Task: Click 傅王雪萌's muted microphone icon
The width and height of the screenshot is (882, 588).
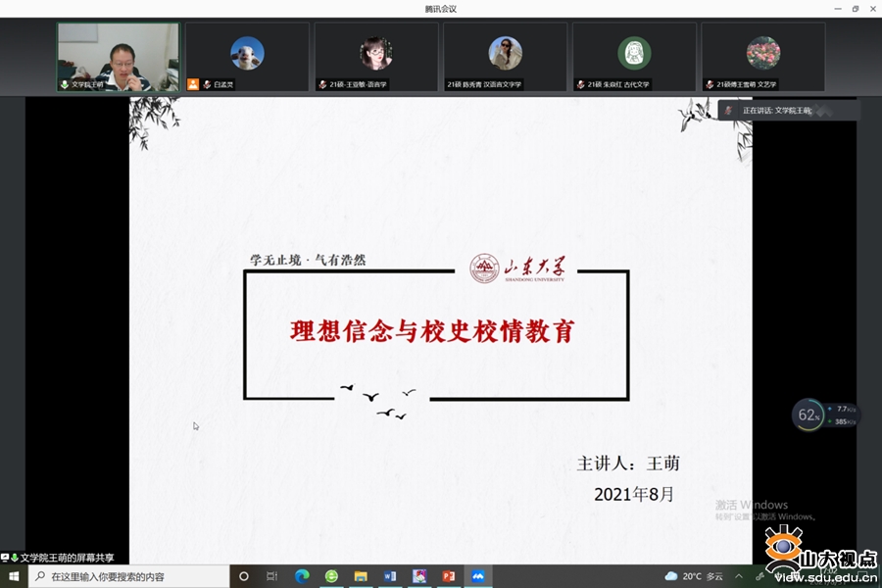Action: point(710,84)
